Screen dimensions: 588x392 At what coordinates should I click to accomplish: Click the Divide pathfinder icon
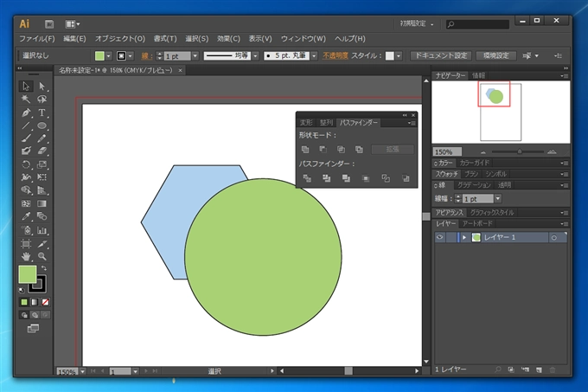coord(307,178)
